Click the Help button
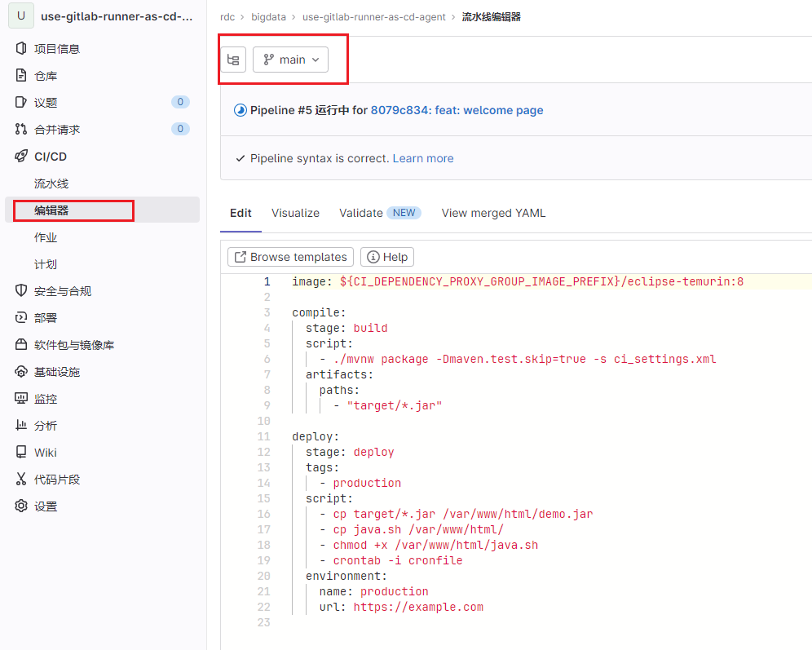The width and height of the screenshot is (812, 650). pos(386,257)
